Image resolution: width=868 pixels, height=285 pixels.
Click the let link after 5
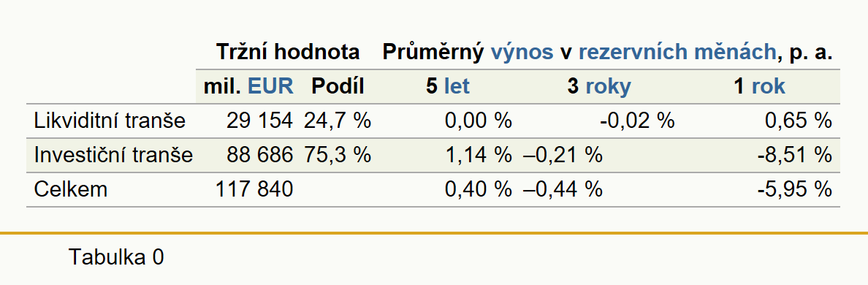click(x=457, y=86)
